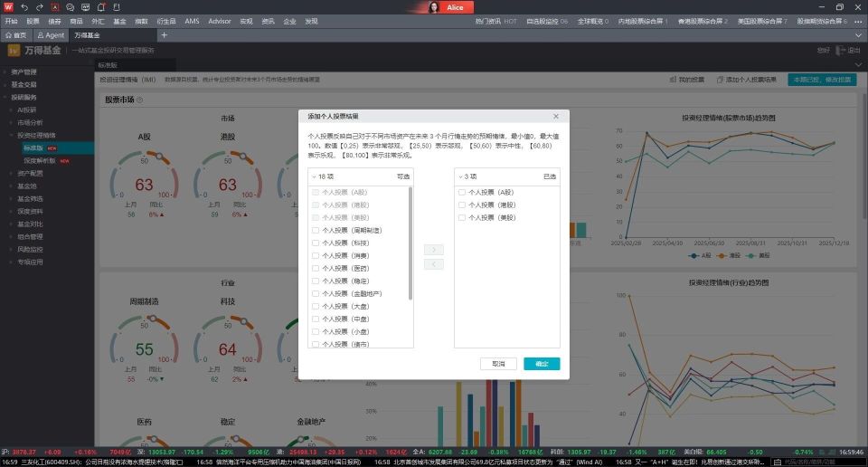Open 深度解析版 in sidebar

click(40, 161)
